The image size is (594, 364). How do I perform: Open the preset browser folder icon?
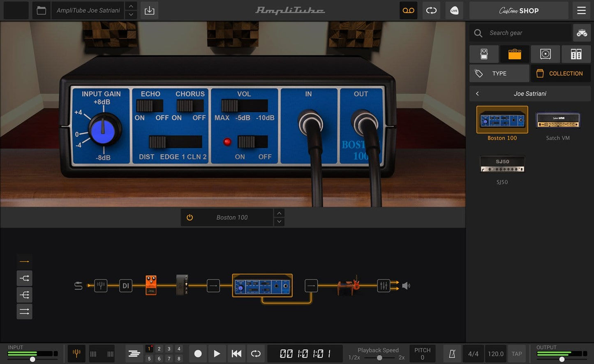click(41, 10)
